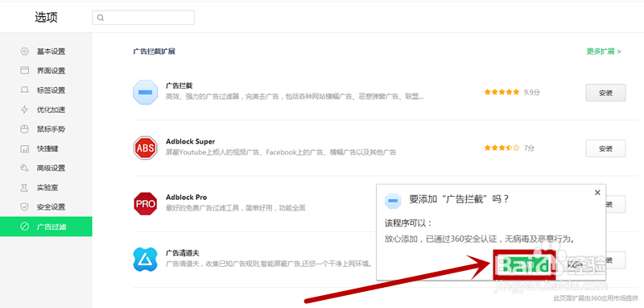Click 取消 in the add-extension dialog
This screenshot has width=644, height=308.
[x=574, y=264]
